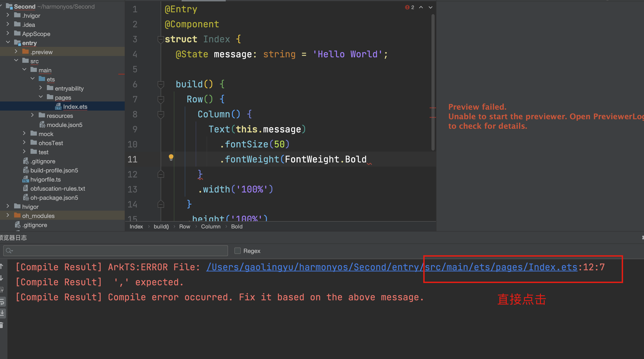Screen dimensions: 644x359
Task: Fold the build() method block
Action: click(x=161, y=84)
